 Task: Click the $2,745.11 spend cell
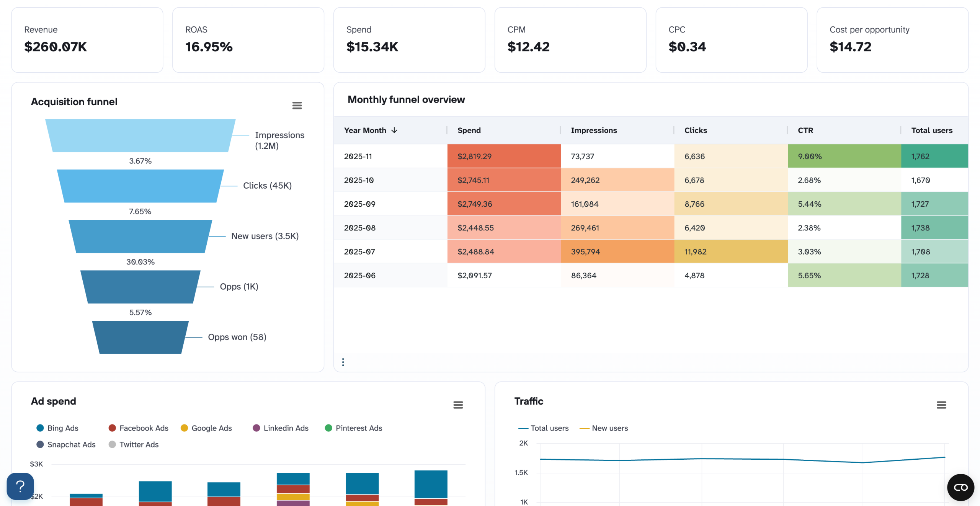pyautogui.click(x=504, y=180)
